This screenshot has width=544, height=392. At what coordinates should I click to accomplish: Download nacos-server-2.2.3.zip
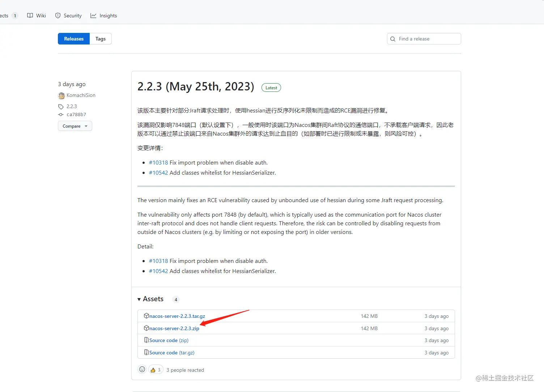tap(174, 328)
